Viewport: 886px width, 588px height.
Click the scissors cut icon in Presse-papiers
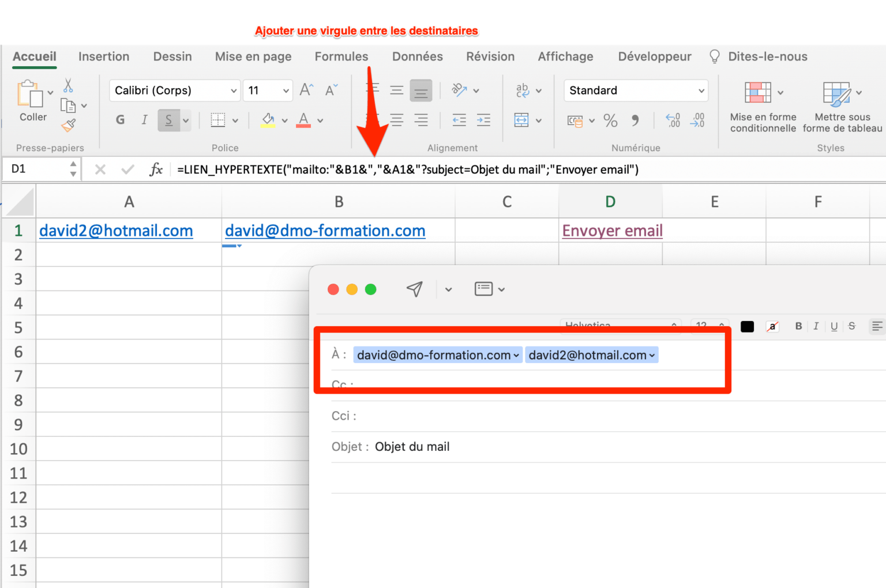click(67, 85)
